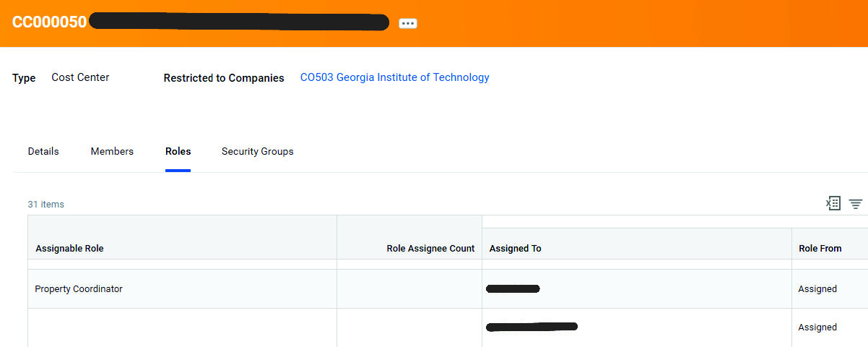Open the CO503 Georgia Institute of Technology link
868x347 pixels.
394,77
